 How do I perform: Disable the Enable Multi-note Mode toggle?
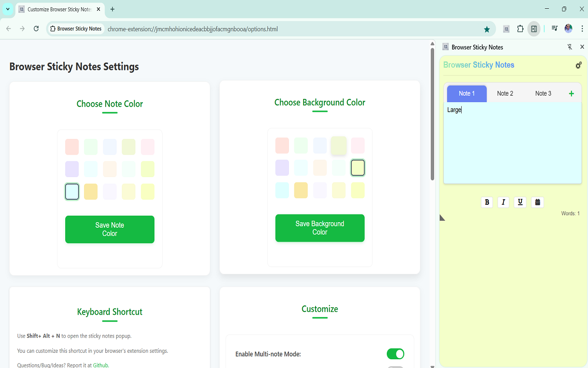coord(395,354)
